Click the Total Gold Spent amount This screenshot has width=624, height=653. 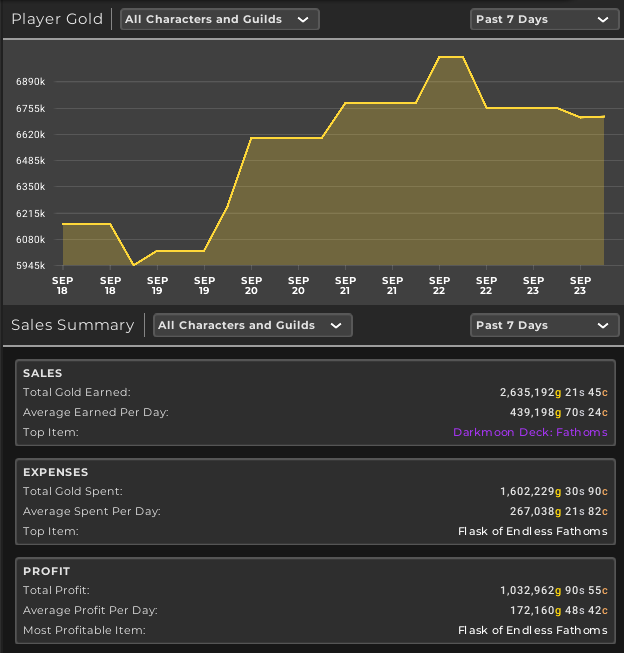[553, 492]
